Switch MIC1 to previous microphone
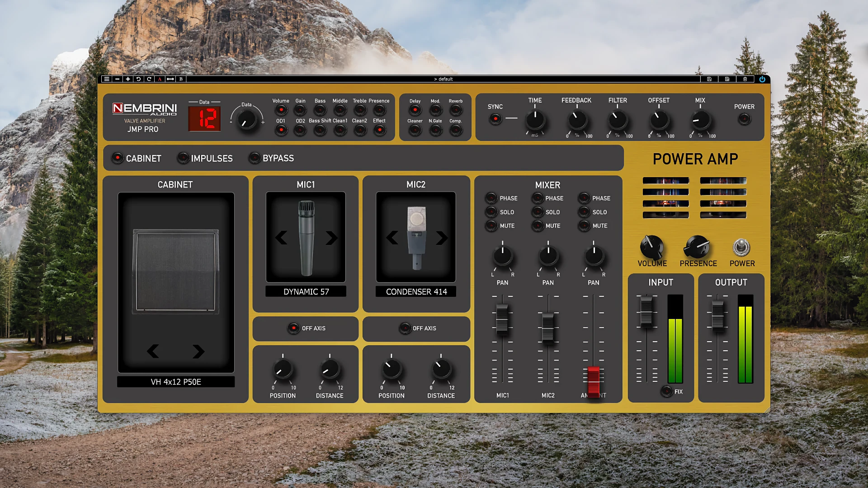The image size is (868, 488). tap(281, 238)
